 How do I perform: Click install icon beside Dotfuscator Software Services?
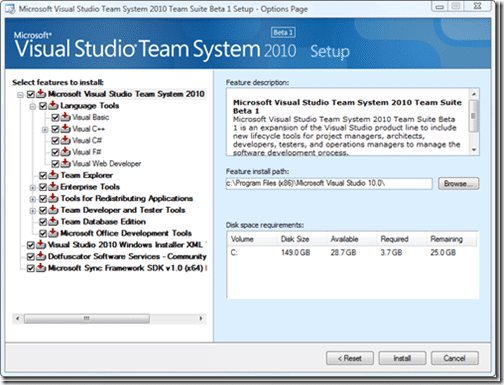tap(41, 256)
